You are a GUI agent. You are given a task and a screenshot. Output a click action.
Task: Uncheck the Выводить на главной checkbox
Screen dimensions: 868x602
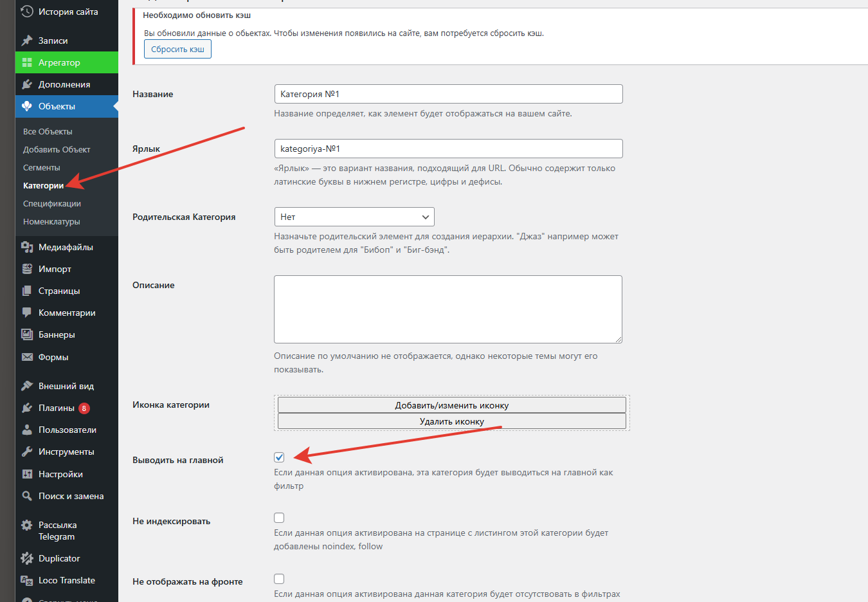click(x=279, y=457)
